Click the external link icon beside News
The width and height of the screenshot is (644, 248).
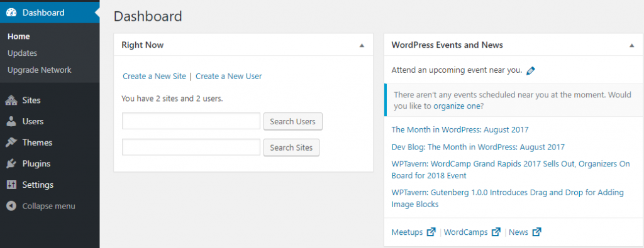(536, 232)
